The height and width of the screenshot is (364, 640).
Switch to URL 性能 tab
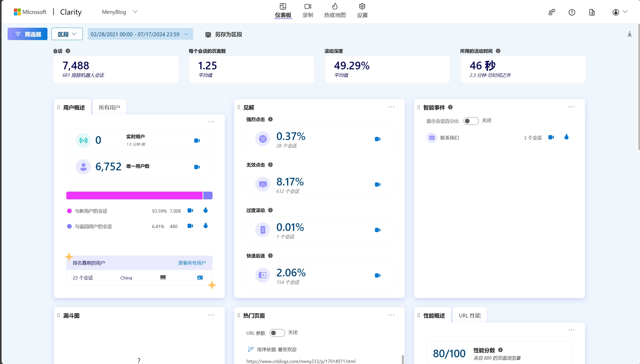[x=470, y=315]
